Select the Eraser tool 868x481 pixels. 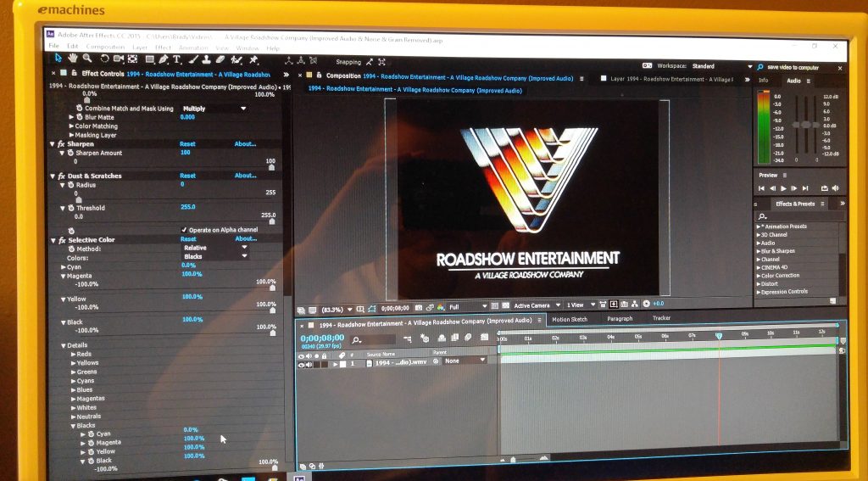(220, 60)
